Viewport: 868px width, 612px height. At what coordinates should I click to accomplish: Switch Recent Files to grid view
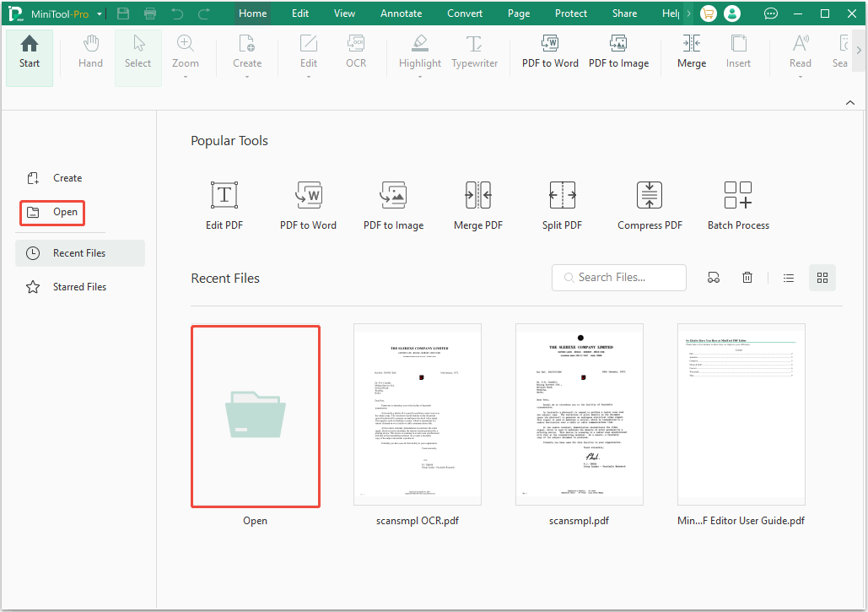[x=822, y=277]
